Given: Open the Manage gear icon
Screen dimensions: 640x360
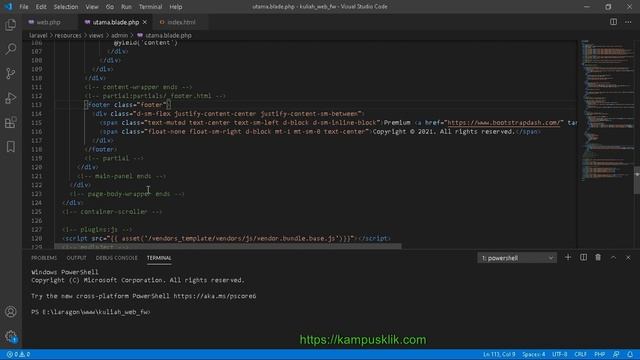Looking at the screenshot, I should pyautogui.click(x=11, y=336).
